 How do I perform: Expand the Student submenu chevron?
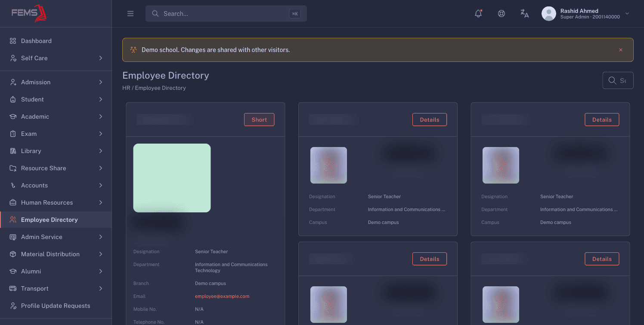(x=101, y=99)
